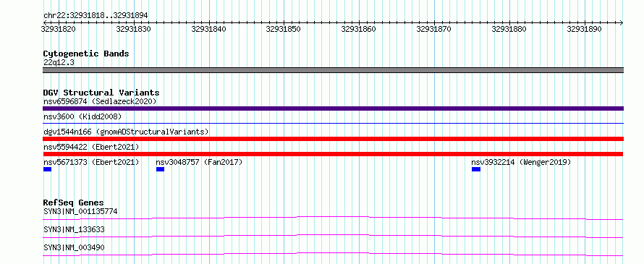Viewport: 644px width, 264px height.
Task: Click the DGV Structural Variants track title
Action: 101,93
